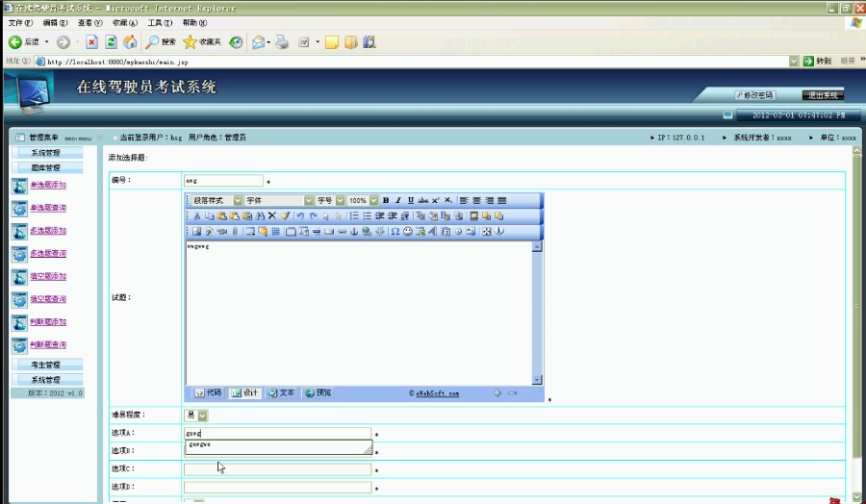Click the Underline formatting icon
This screenshot has height=504, width=866.
pos(411,200)
